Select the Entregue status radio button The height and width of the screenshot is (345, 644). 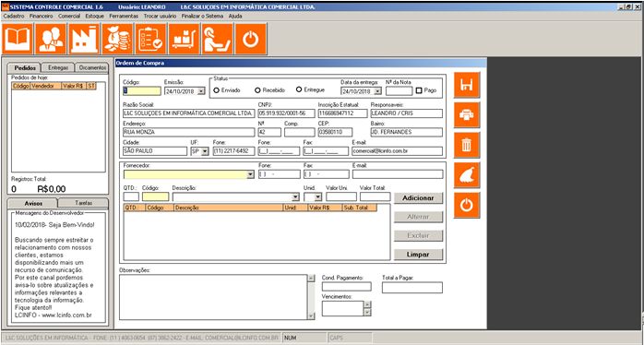(299, 89)
